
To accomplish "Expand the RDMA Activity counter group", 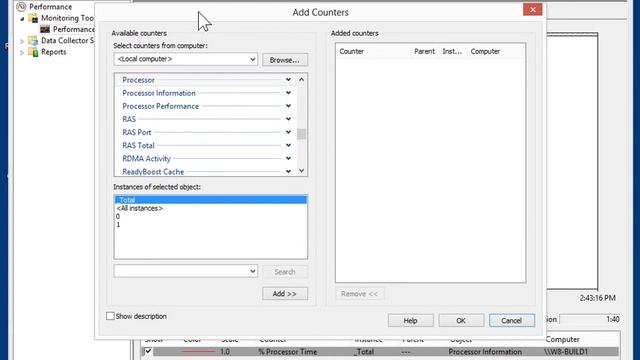I will 288,158.
